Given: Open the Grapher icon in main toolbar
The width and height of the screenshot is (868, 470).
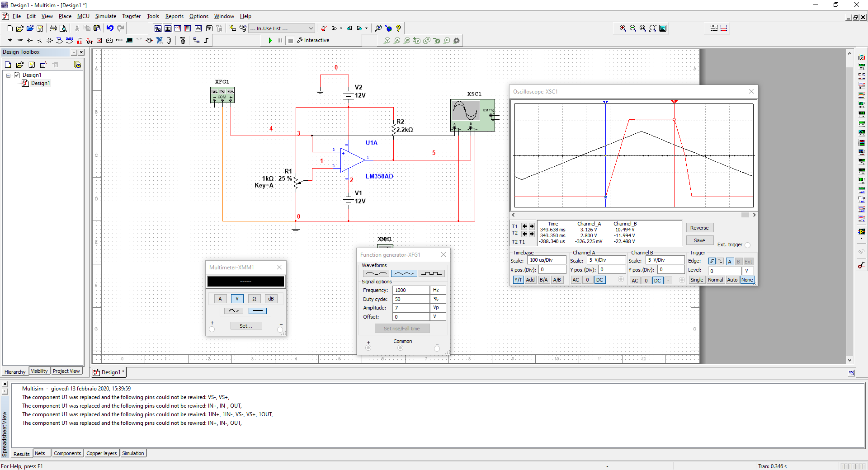Looking at the screenshot, I should tap(198, 28).
